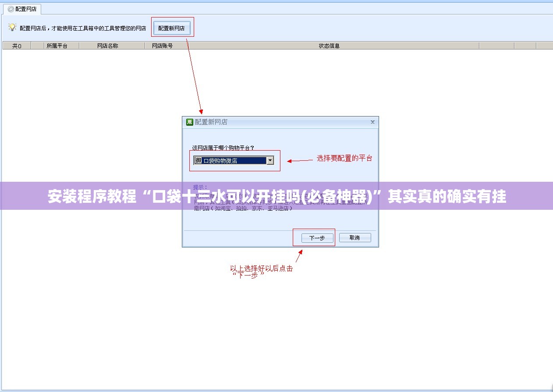
Task: Open the shopping platform dropdown arrow
Action: [270, 160]
